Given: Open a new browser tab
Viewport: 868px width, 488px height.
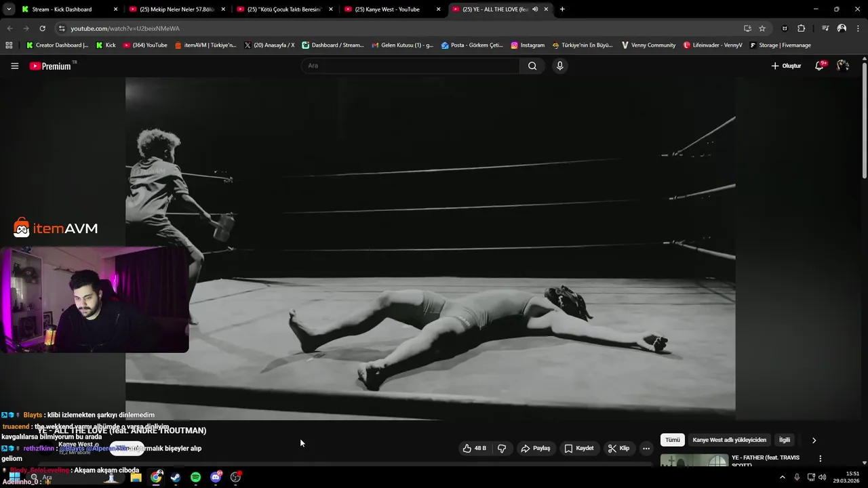Looking at the screenshot, I should [x=562, y=9].
